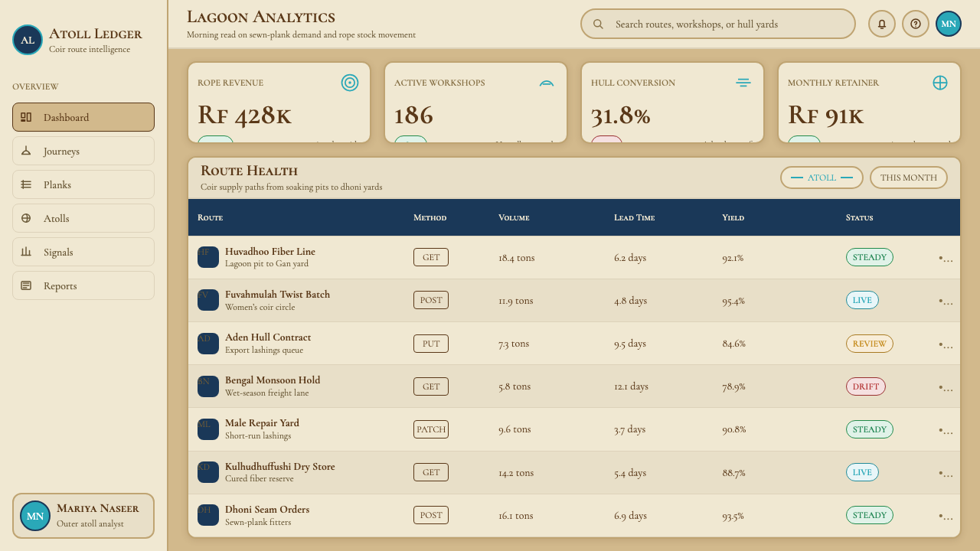Open the MN profile avatar in header
The image size is (980, 551).
[949, 24]
